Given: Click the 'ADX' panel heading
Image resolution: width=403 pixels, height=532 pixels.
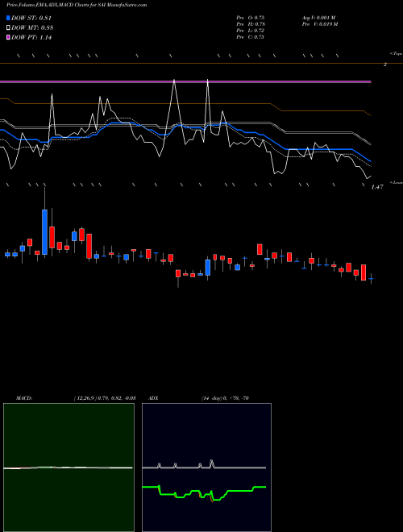Looking at the screenshot, I should [153, 398].
